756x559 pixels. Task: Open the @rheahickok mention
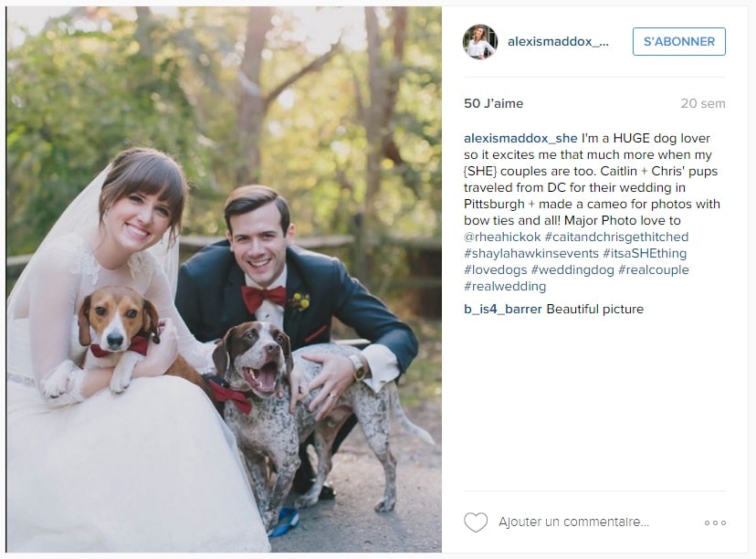(502, 237)
